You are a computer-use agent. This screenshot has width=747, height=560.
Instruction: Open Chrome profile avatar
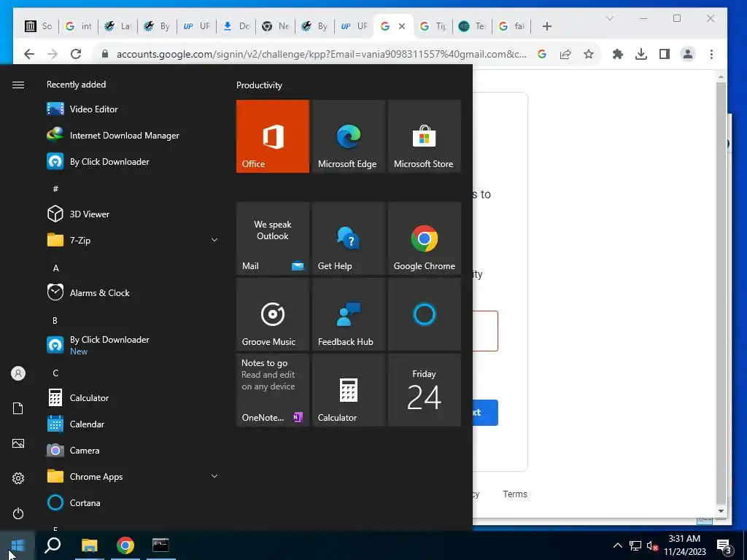(x=688, y=54)
